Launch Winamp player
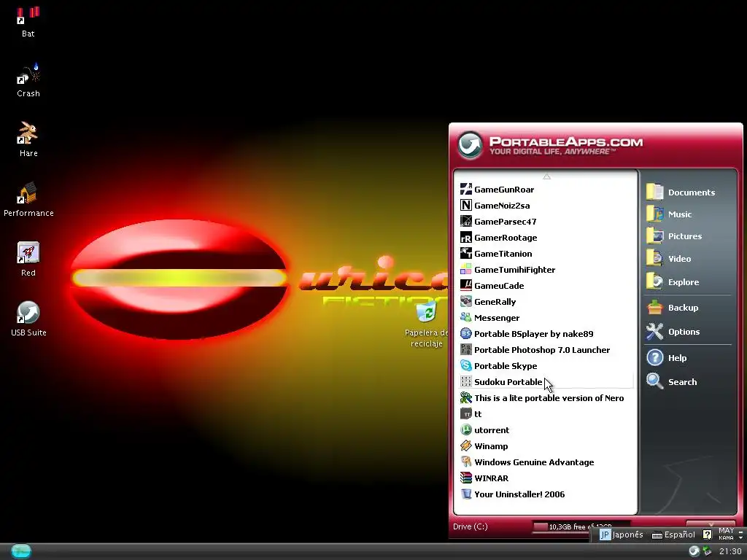 546,446
